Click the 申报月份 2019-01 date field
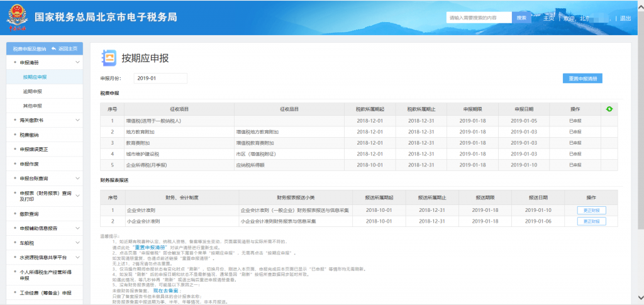Viewport: 644px width, 305px height. (x=160, y=78)
